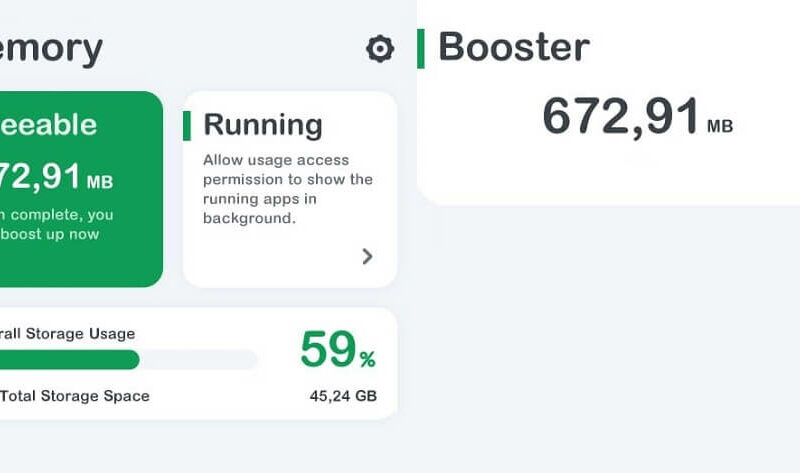
Task: Open memory settings gear icon
Action: click(x=380, y=49)
